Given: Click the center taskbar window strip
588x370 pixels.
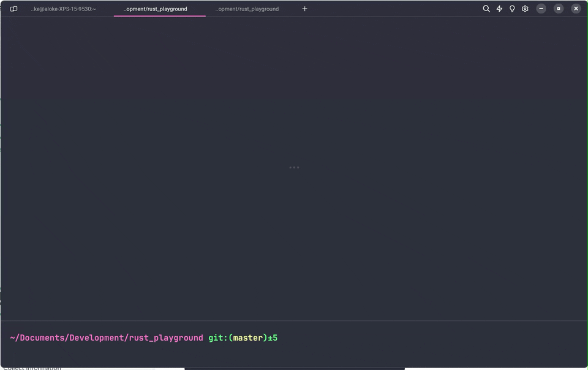Looking at the screenshot, I should pyautogui.click(x=294, y=368).
